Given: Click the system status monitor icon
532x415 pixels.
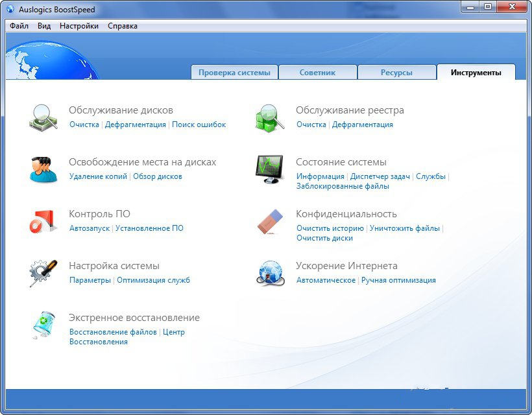Looking at the screenshot, I should [270, 169].
